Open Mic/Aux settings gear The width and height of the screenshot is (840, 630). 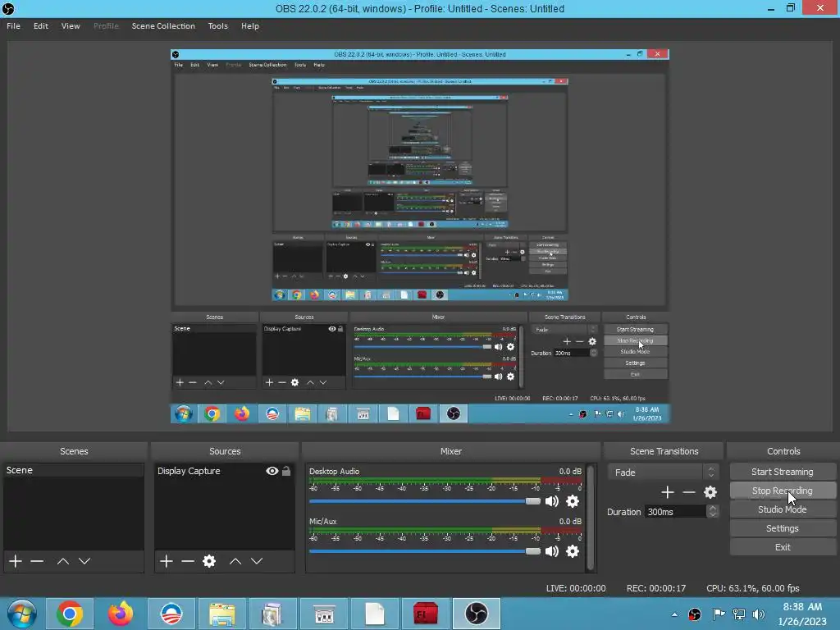[x=572, y=550]
